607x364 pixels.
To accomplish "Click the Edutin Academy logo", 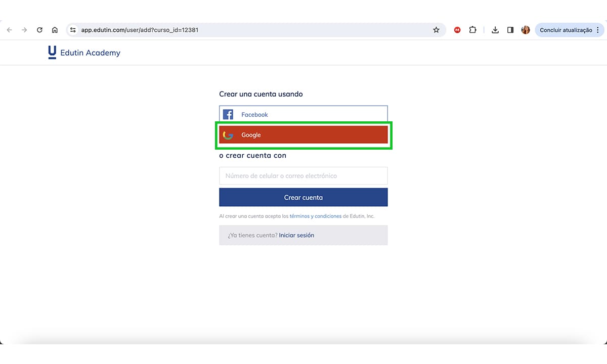I will [x=52, y=53].
